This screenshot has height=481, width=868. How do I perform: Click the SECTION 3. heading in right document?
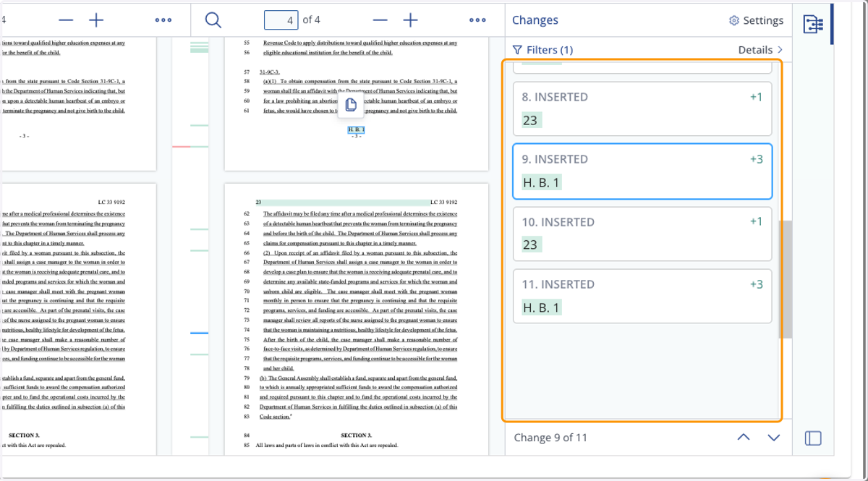tap(356, 435)
